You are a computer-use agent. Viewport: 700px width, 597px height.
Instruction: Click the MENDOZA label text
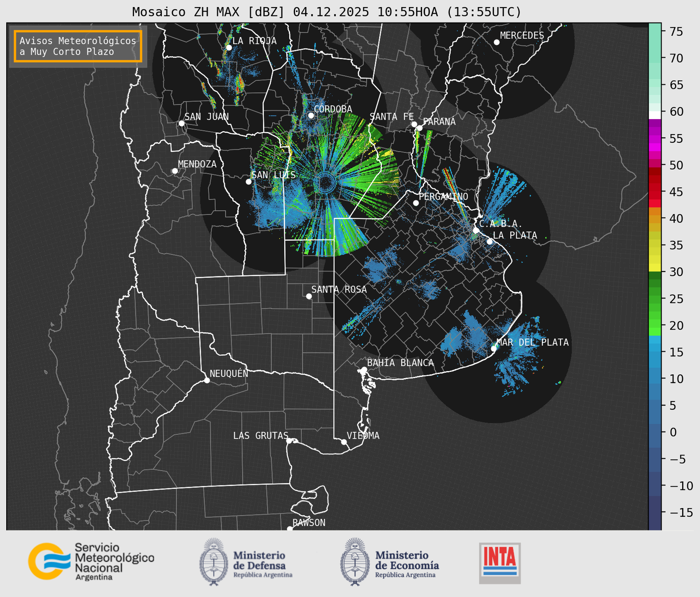(197, 164)
